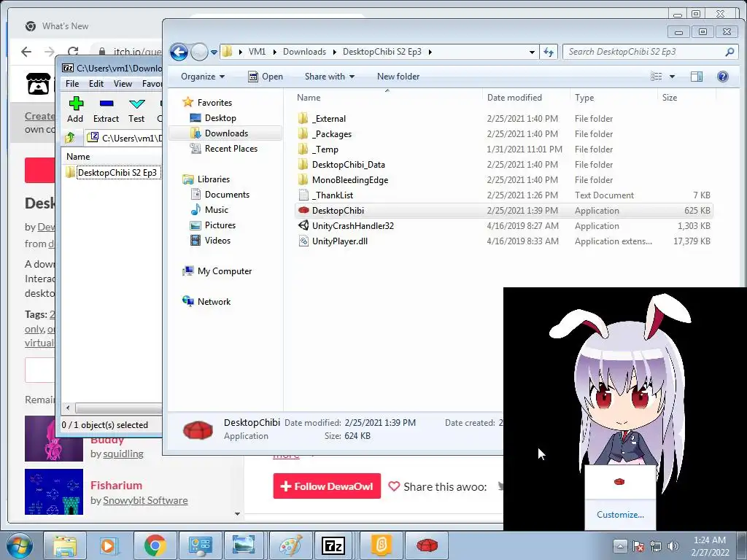
Task: Switch to the What's New Chrome tab
Action: (x=65, y=26)
